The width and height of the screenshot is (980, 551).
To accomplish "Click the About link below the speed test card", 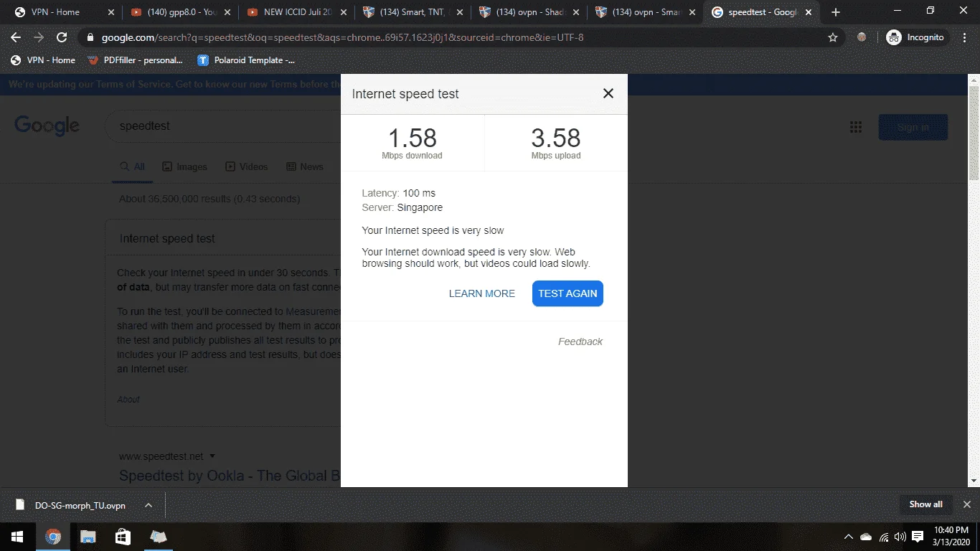I will point(128,400).
